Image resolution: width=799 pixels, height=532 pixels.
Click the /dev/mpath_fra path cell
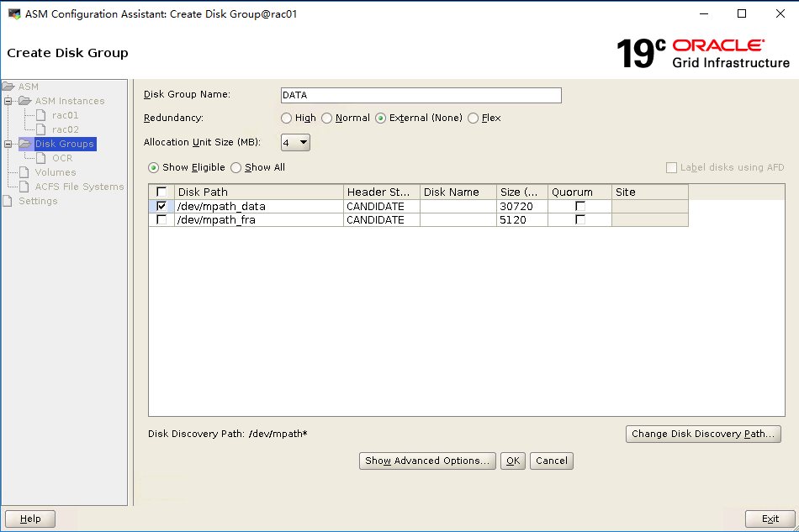coord(259,220)
